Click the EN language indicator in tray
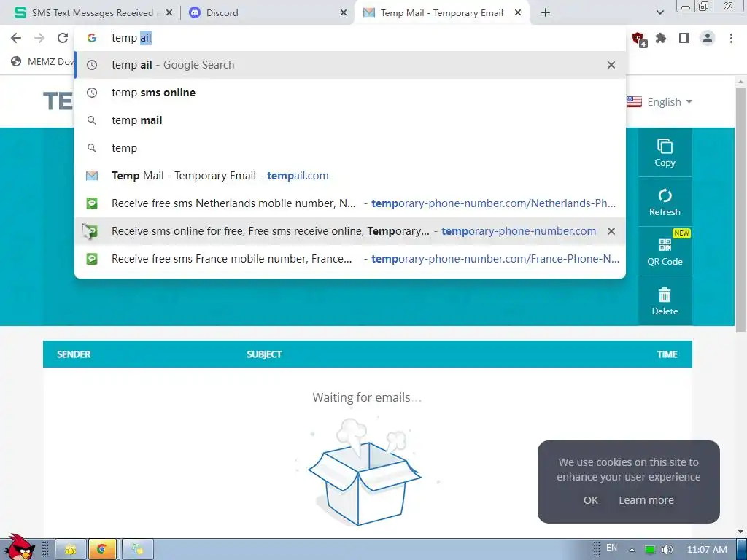Image resolution: width=747 pixels, height=560 pixels. [611, 548]
